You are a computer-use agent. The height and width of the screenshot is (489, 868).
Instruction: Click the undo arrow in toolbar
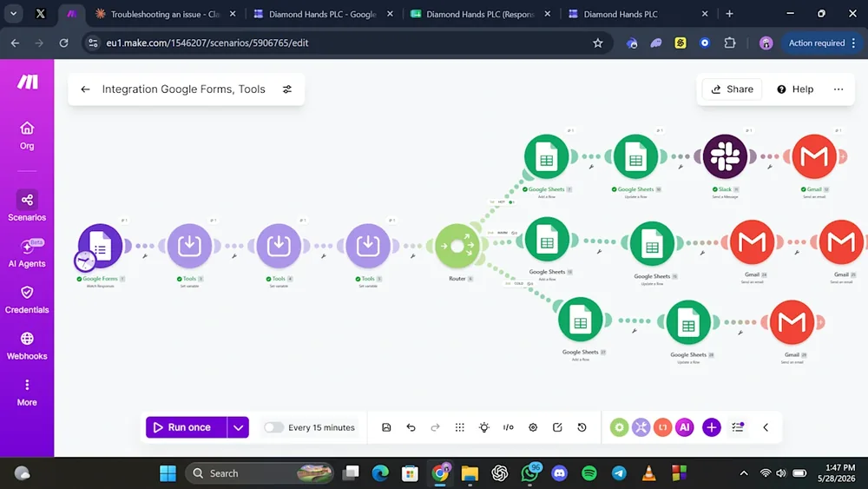[x=411, y=427]
